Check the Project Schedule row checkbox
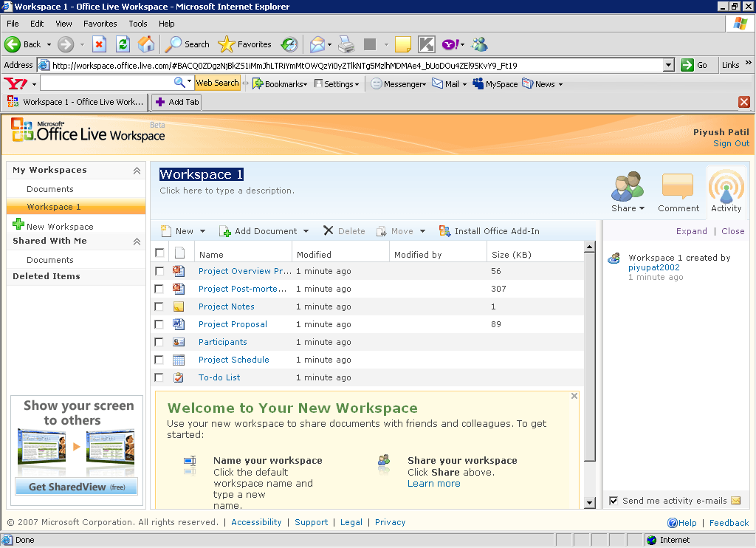Viewport: 756px width, 548px height. click(159, 360)
